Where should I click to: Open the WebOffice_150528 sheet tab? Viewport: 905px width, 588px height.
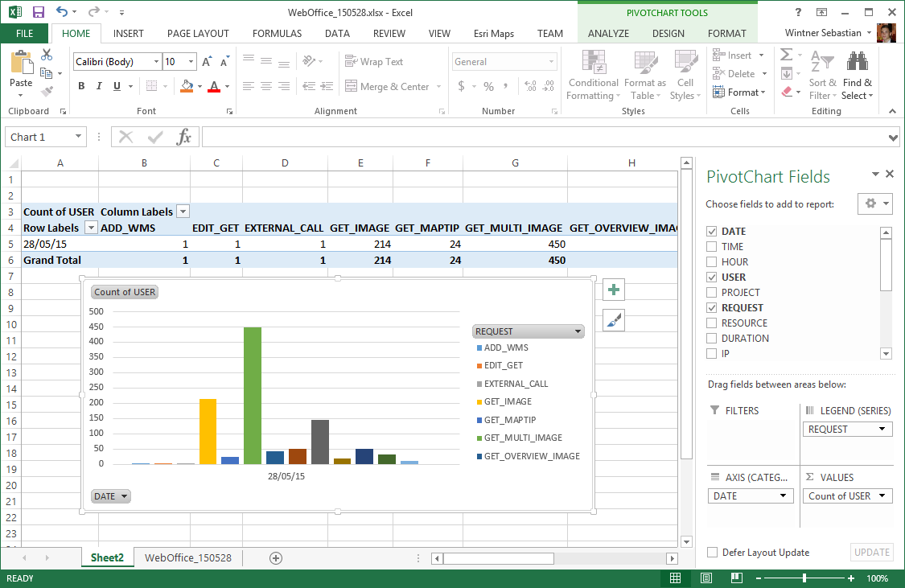click(x=187, y=557)
